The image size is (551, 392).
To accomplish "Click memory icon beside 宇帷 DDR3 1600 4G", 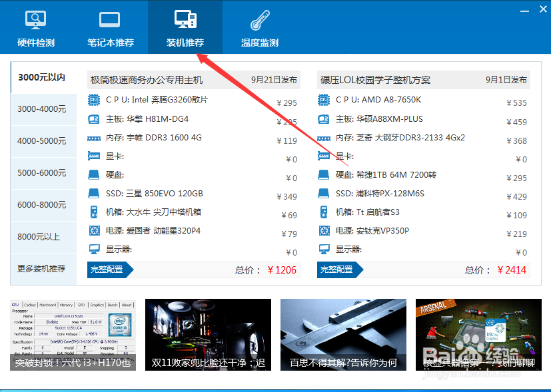I will coord(94,138).
